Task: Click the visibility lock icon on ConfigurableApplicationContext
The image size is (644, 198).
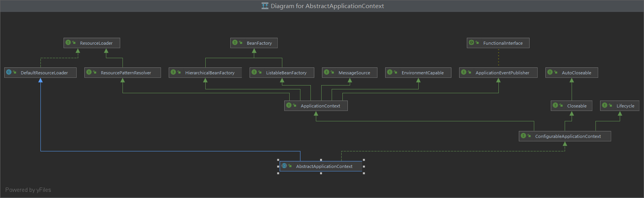Action: pyautogui.click(x=529, y=136)
